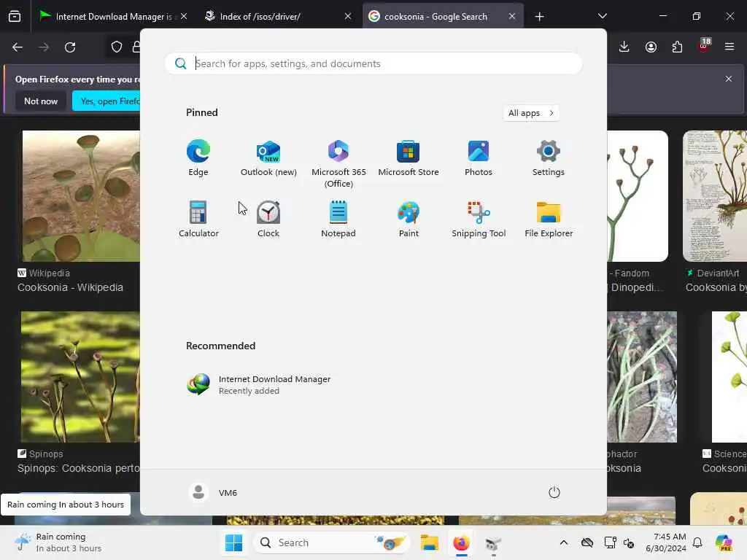747x560 pixels.
Task: Click the power button in Start menu
Action: point(554,492)
